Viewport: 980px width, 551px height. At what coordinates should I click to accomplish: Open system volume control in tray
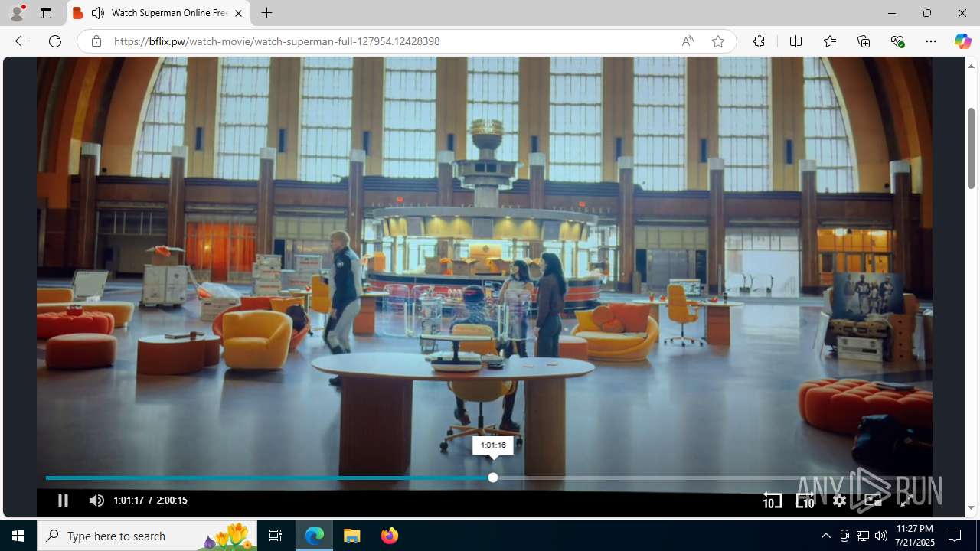880,536
